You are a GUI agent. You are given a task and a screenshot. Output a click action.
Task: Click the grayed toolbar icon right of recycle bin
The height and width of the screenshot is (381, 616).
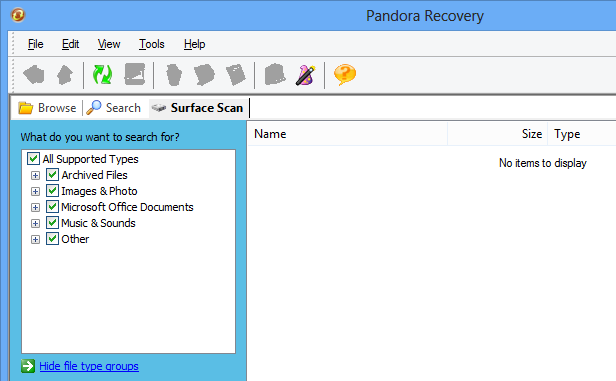[204, 75]
